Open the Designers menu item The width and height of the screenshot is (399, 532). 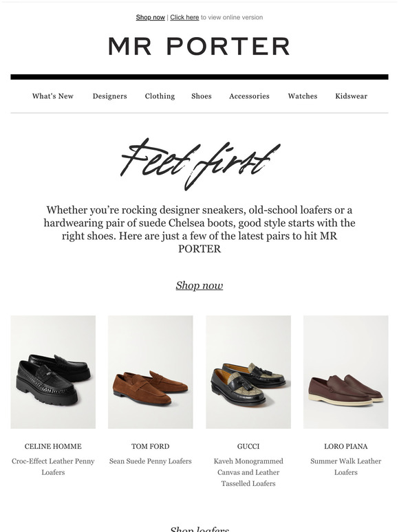pos(109,96)
